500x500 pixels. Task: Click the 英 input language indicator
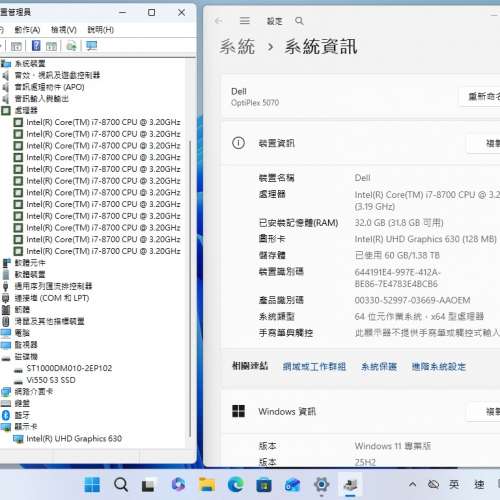[x=454, y=484]
